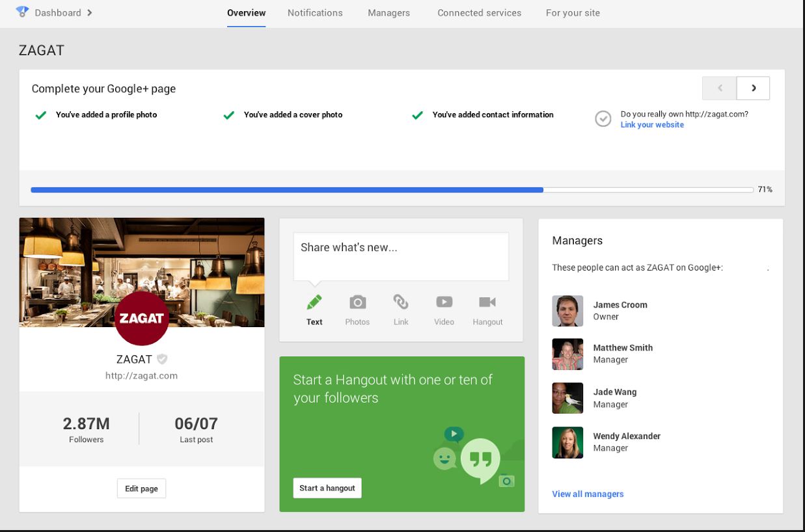Click the next arrow in page completion card
The image size is (805, 532).
[x=754, y=88]
